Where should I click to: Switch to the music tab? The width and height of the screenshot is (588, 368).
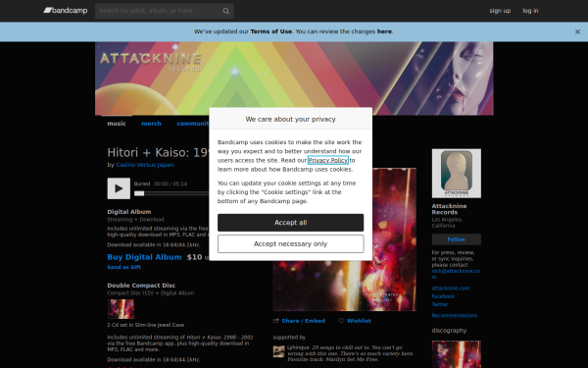(117, 124)
